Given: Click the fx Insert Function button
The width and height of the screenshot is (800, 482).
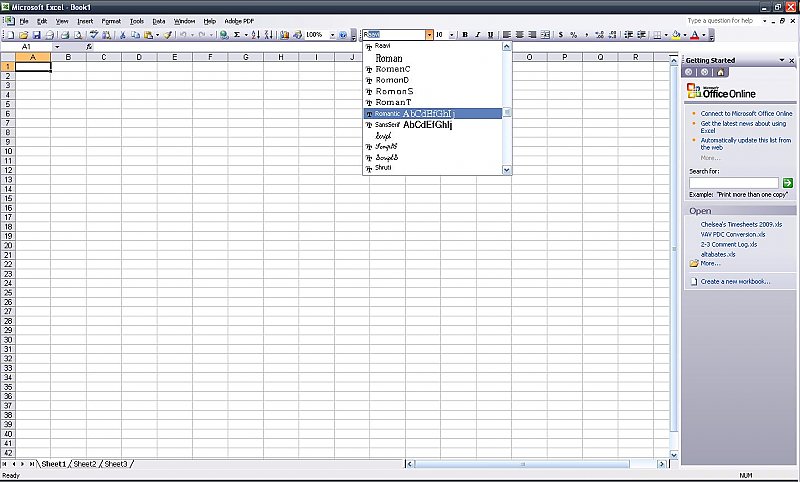Looking at the screenshot, I should pyautogui.click(x=89, y=46).
